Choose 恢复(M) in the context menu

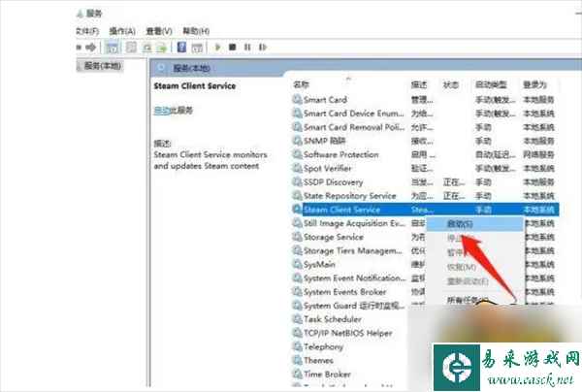462,267
